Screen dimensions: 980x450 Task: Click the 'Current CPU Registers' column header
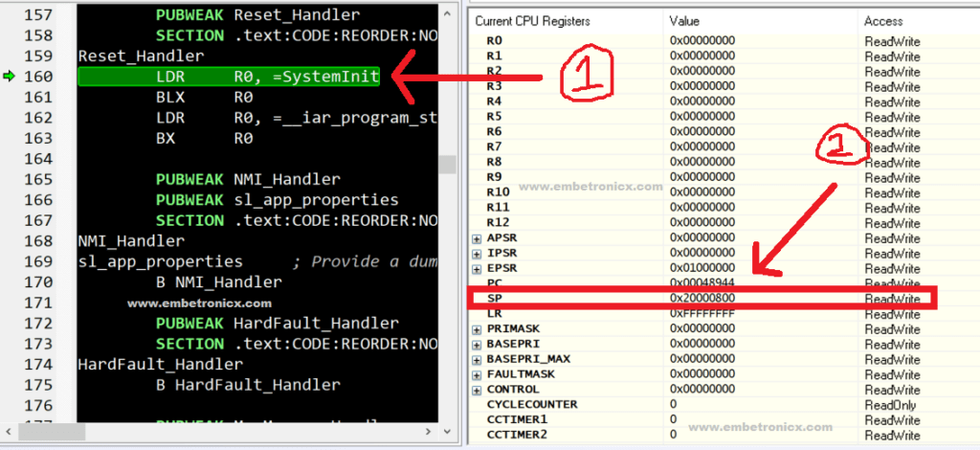[x=532, y=21]
